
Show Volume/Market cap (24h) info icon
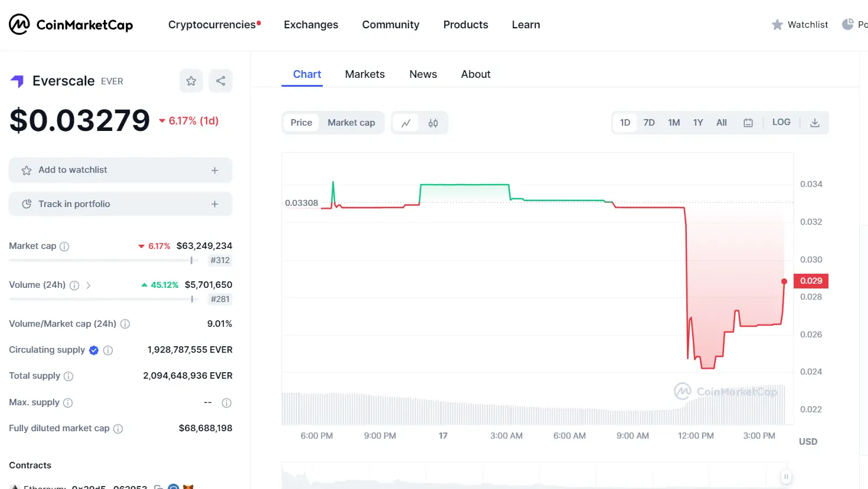tap(125, 324)
